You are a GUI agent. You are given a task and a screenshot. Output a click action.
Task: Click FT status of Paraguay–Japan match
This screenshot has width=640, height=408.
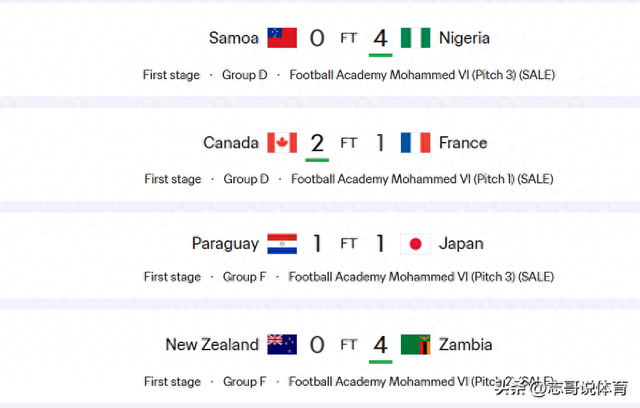tap(348, 243)
